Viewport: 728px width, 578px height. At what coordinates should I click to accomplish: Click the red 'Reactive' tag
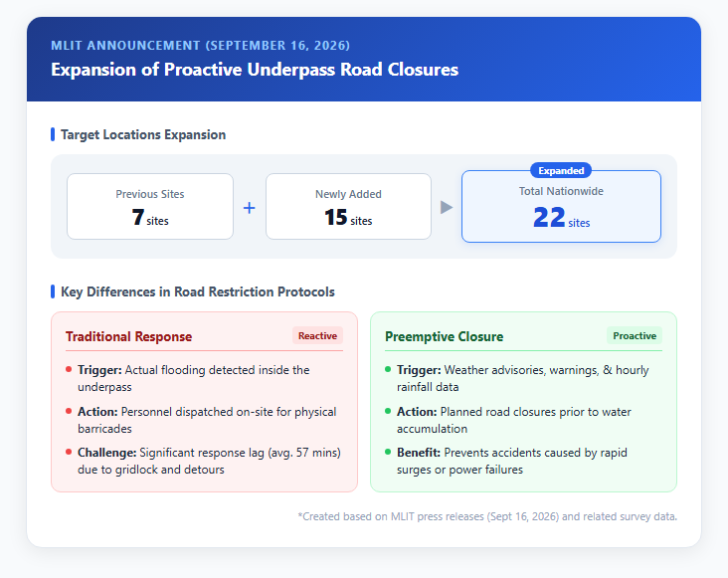[317, 335]
